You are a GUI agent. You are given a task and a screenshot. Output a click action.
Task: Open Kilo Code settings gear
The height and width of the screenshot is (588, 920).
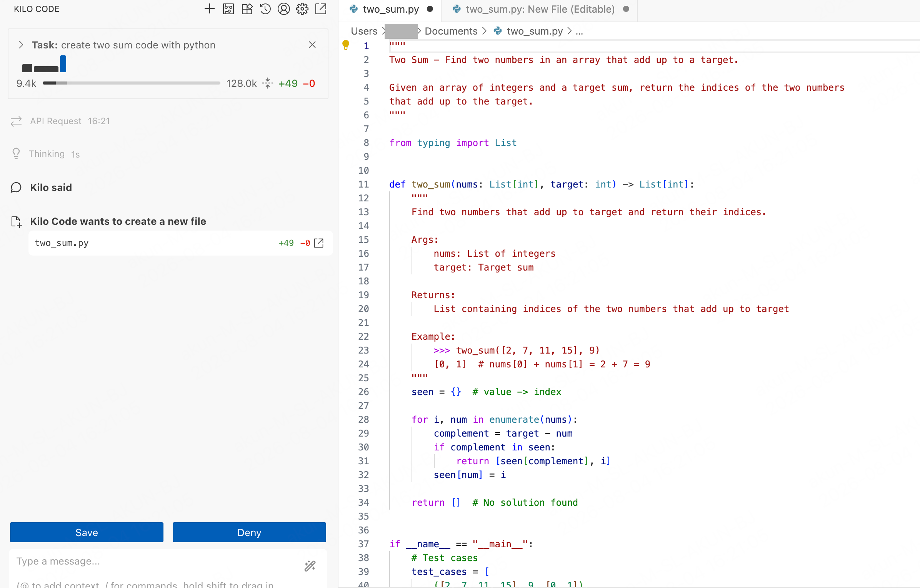[x=302, y=9]
